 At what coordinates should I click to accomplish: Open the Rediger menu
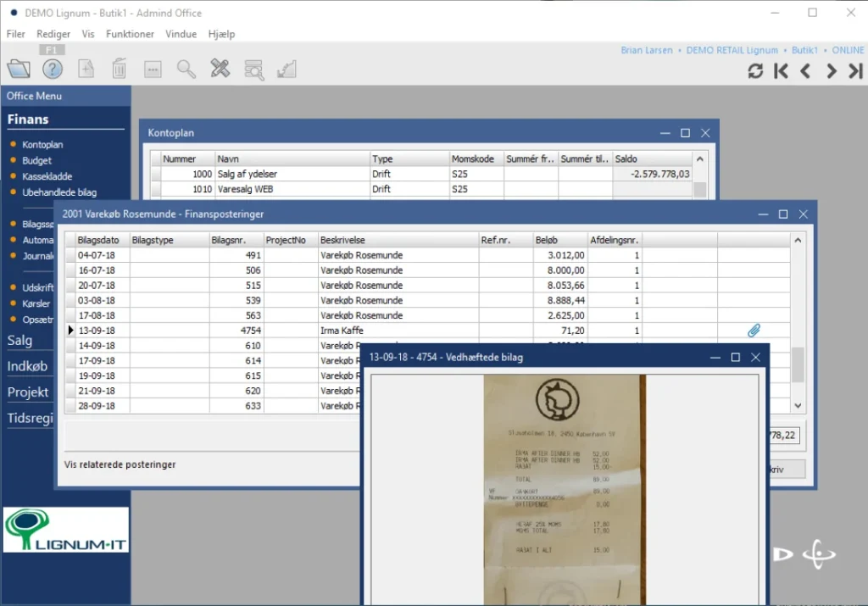coord(53,34)
